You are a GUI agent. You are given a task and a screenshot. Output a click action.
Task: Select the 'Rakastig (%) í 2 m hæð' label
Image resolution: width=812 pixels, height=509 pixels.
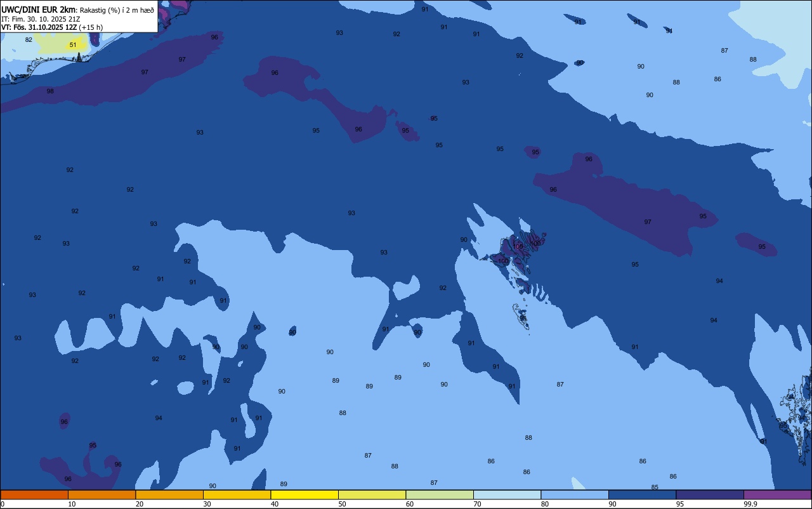click(117, 10)
